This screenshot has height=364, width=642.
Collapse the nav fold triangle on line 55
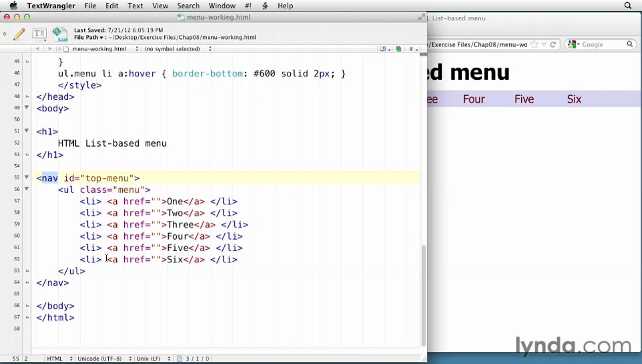27,177
